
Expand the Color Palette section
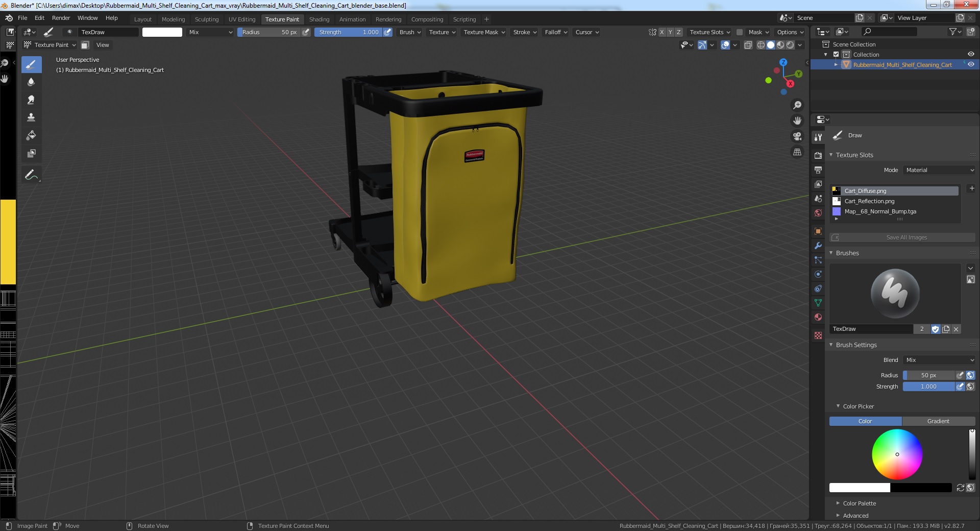[859, 503]
